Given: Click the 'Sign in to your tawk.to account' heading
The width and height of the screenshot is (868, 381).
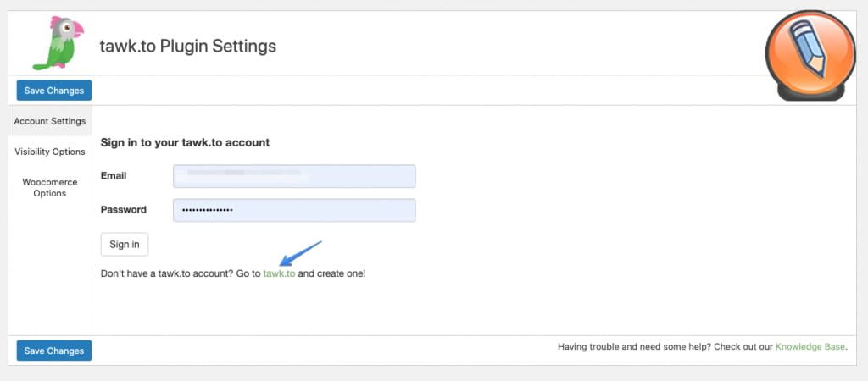Looking at the screenshot, I should pos(185,143).
